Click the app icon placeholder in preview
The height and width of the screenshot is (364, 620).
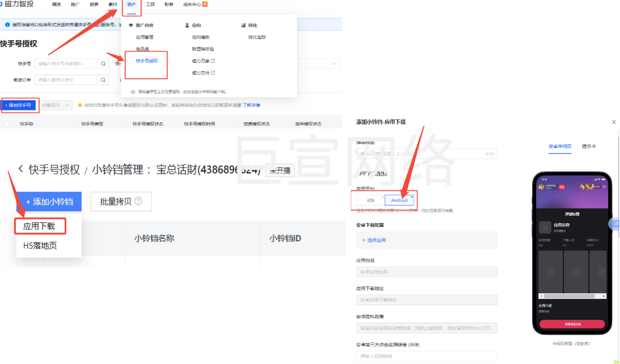pyautogui.click(x=545, y=228)
